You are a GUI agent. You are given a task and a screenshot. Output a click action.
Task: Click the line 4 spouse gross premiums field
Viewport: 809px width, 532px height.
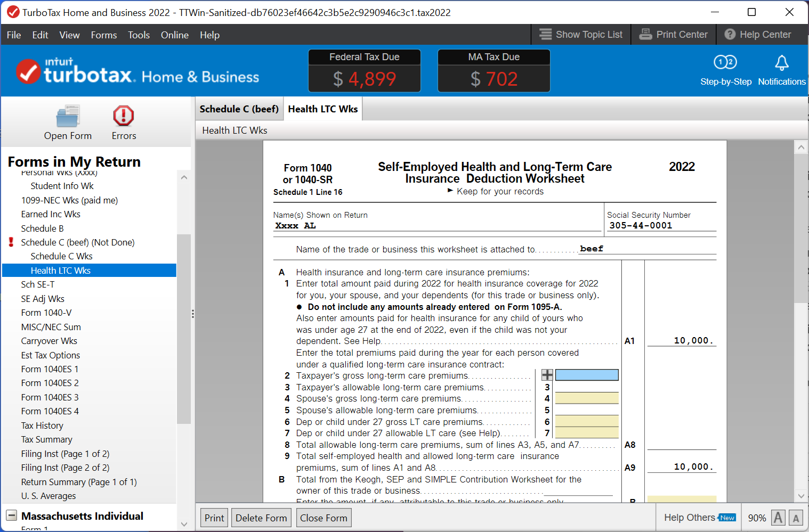pyautogui.click(x=587, y=398)
